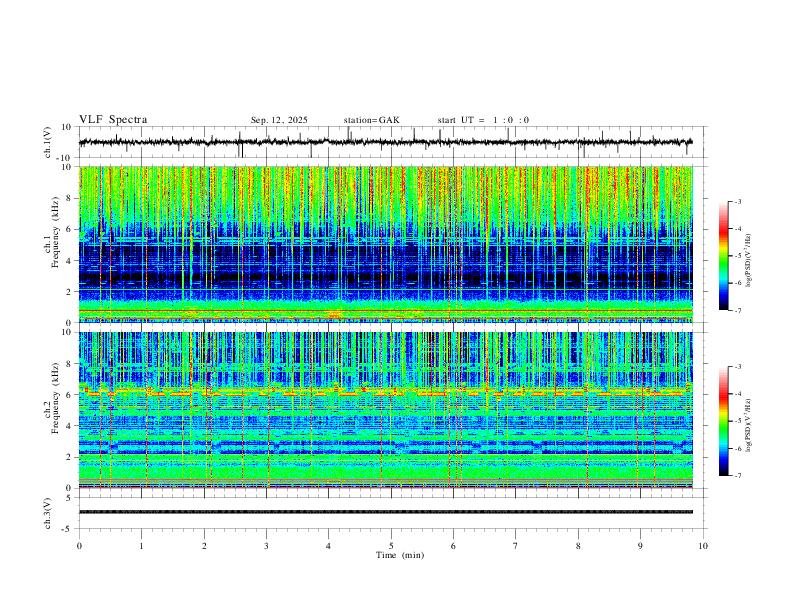Click the ch.1 spectrogram color bar
The height and width of the screenshot is (612, 792).
coord(724,256)
